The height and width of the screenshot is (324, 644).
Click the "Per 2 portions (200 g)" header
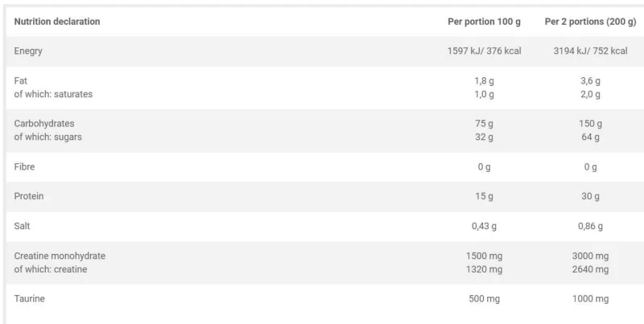[x=590, y=22]
